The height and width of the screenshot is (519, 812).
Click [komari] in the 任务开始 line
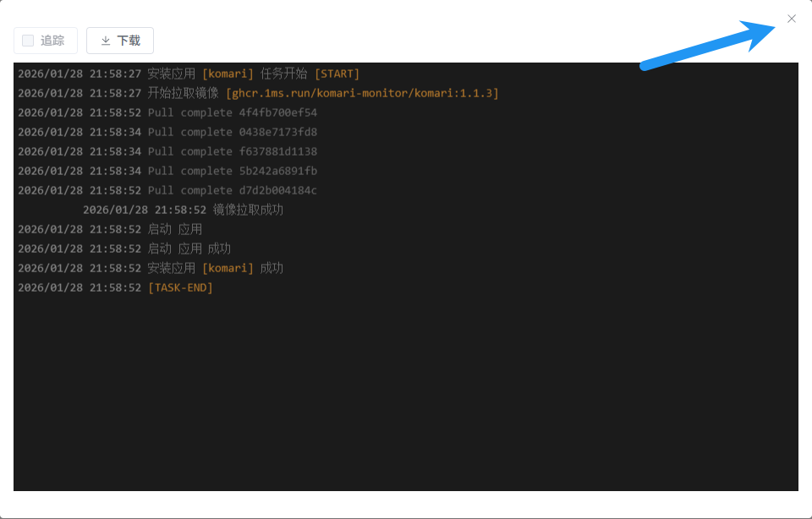228,74
